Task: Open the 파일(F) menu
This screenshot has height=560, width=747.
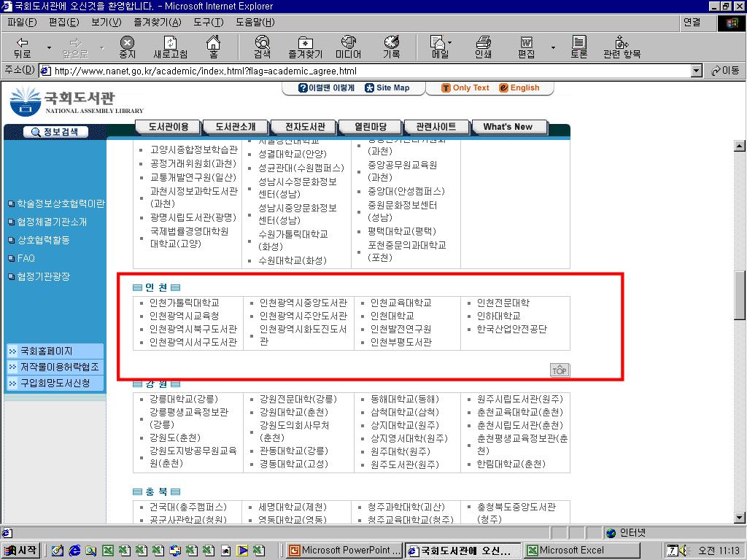Action: (x=22, y=23)
